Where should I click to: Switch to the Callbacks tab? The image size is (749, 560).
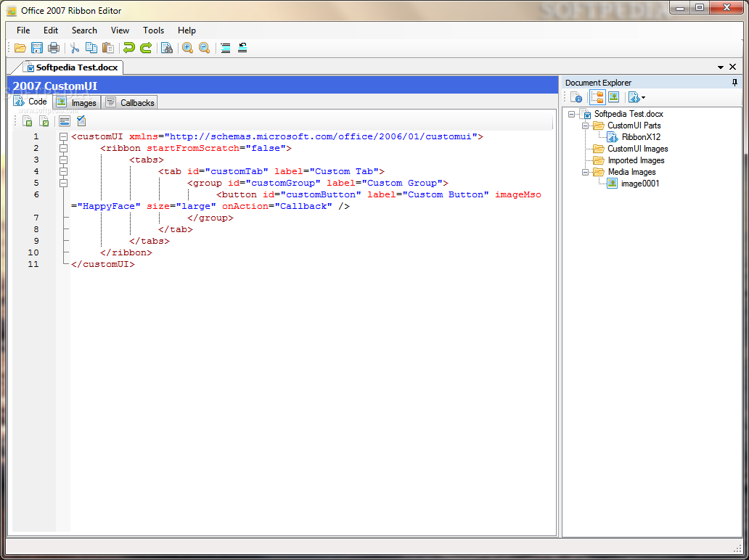click(x=131, y=103)
